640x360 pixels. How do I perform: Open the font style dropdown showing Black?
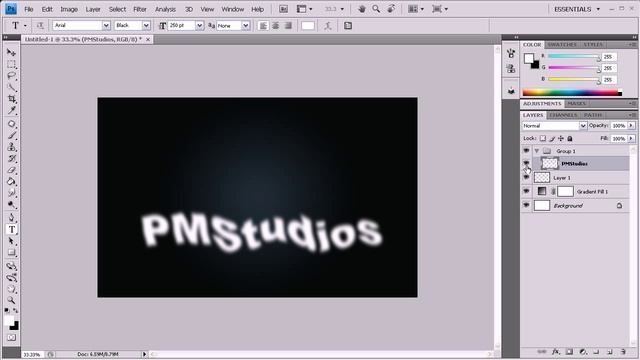coord(146,26)
